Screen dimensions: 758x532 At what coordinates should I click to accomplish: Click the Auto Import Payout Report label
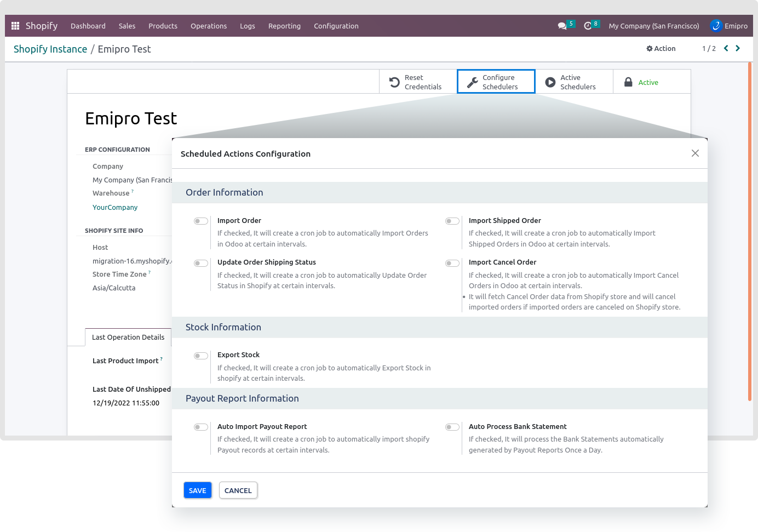(262, 426)
